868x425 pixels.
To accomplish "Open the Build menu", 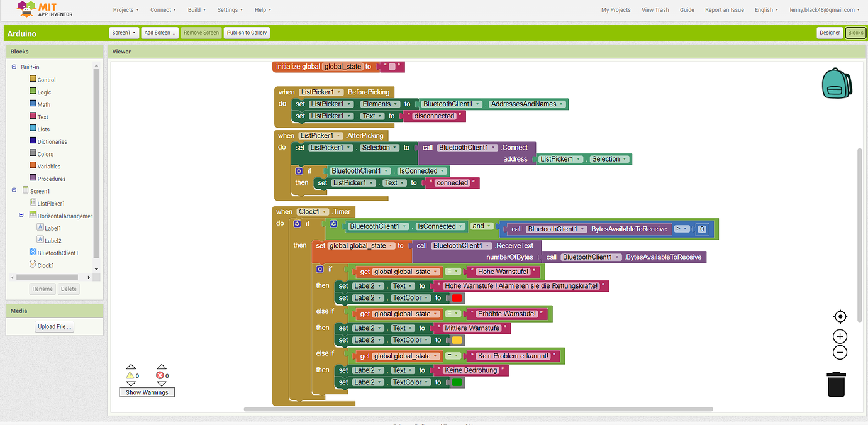I will pos(197,10).
